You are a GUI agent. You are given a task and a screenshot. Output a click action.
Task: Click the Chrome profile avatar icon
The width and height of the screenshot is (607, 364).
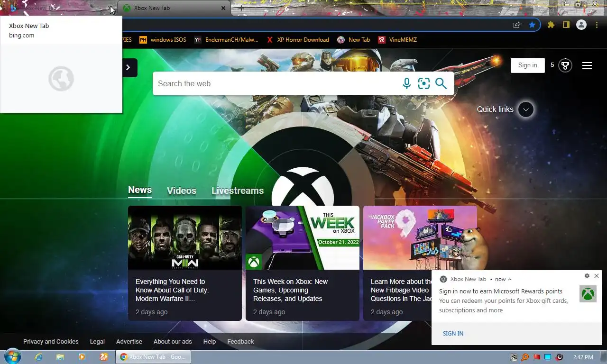581,25
